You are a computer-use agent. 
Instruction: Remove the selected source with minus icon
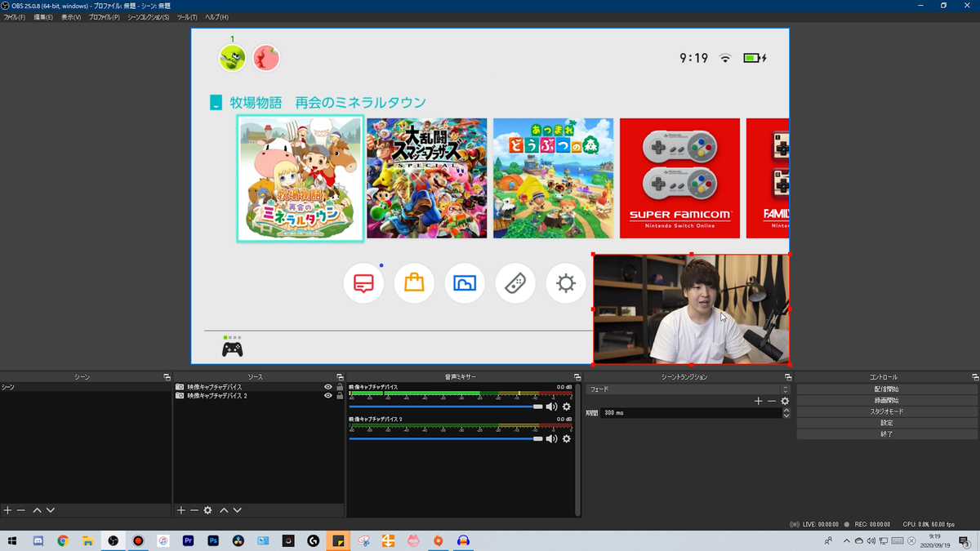point(194,510)
